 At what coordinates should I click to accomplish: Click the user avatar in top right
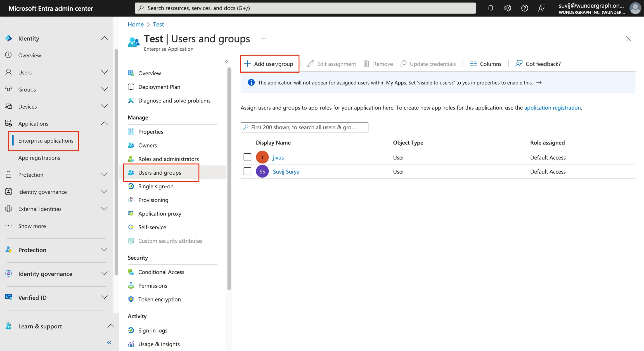click(635, 8)
